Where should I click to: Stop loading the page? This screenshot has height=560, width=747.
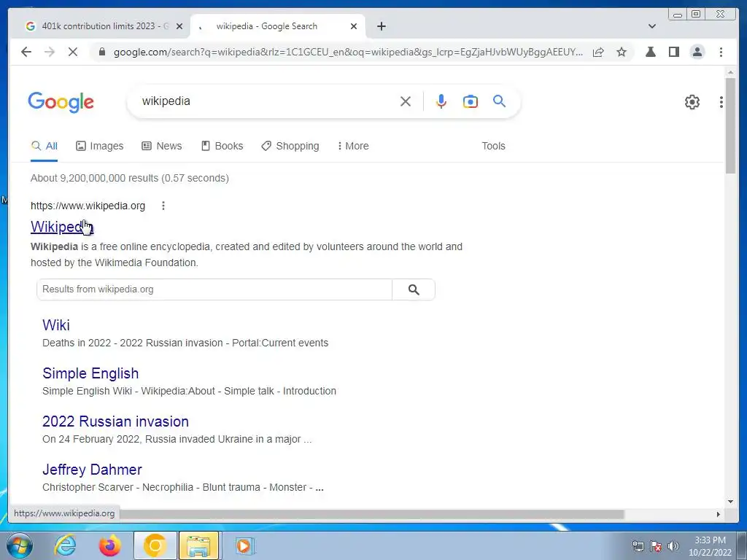click(x=73, y=52)
